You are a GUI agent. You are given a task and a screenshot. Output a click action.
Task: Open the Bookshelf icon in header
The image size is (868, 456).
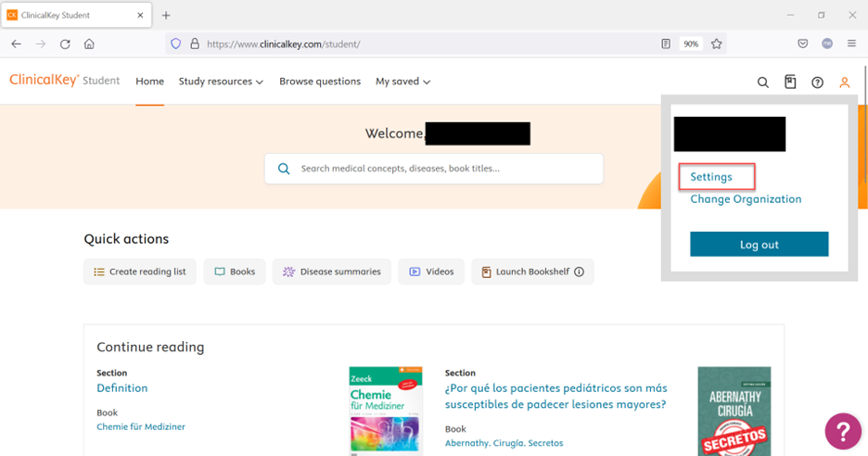(x=790, y=82)
